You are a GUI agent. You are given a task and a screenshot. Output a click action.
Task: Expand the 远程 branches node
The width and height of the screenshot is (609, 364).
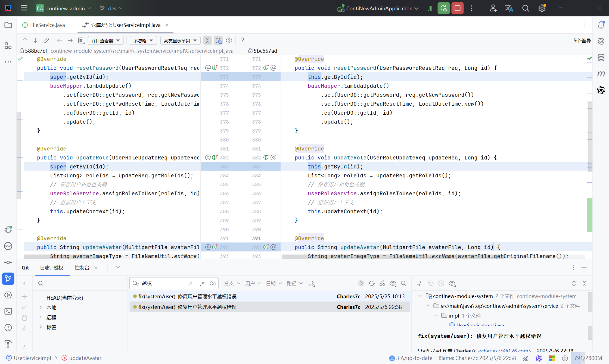(x=41, y=317)
